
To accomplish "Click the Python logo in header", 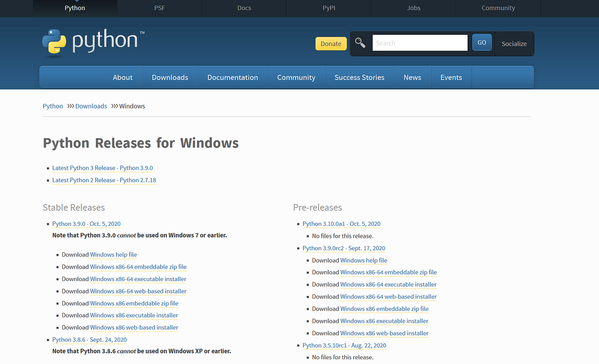I will (x=93, y=42).
